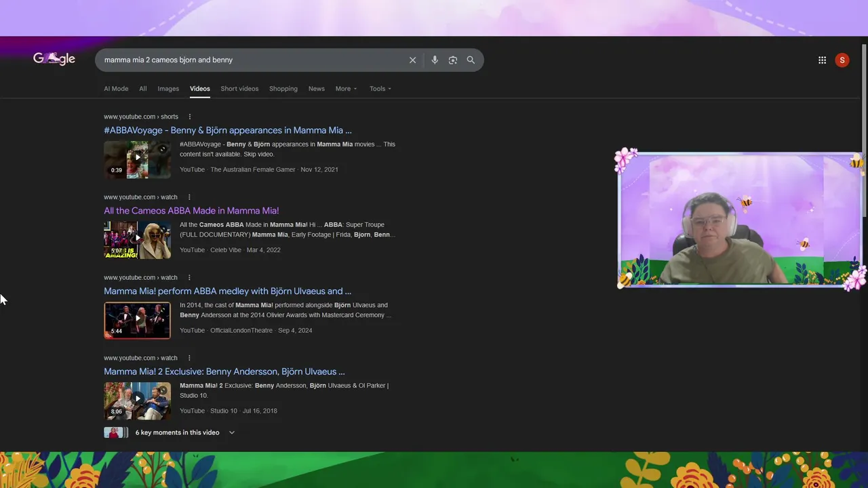Open search by image camera icon
Screen dimensions: 868x488
click(453, 60)
